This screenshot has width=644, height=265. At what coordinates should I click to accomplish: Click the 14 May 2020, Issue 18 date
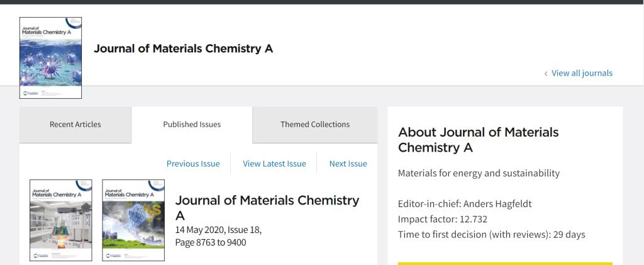[218, 230]
